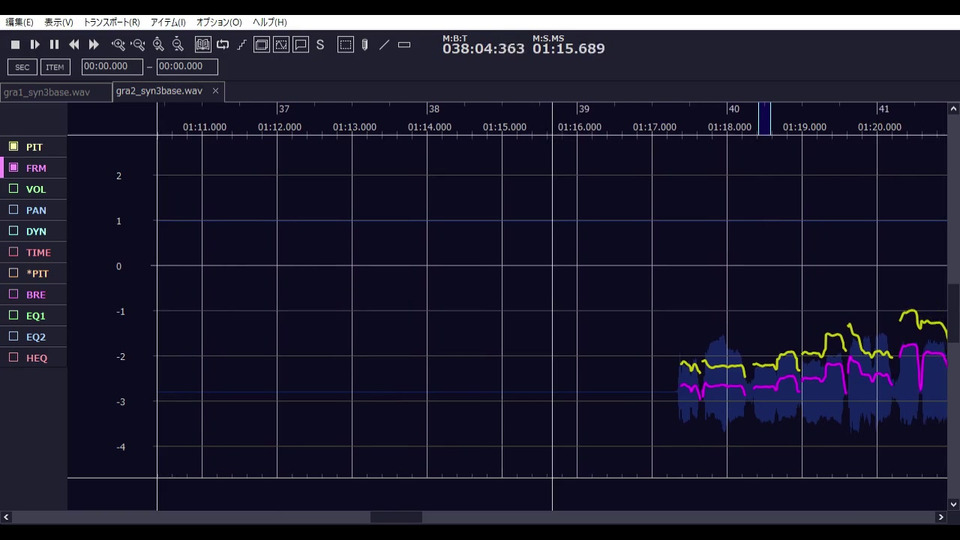Viewport: 960px width, 540px height.
Task: Open the オプション(O) menu
Action: tap(219, 22)
